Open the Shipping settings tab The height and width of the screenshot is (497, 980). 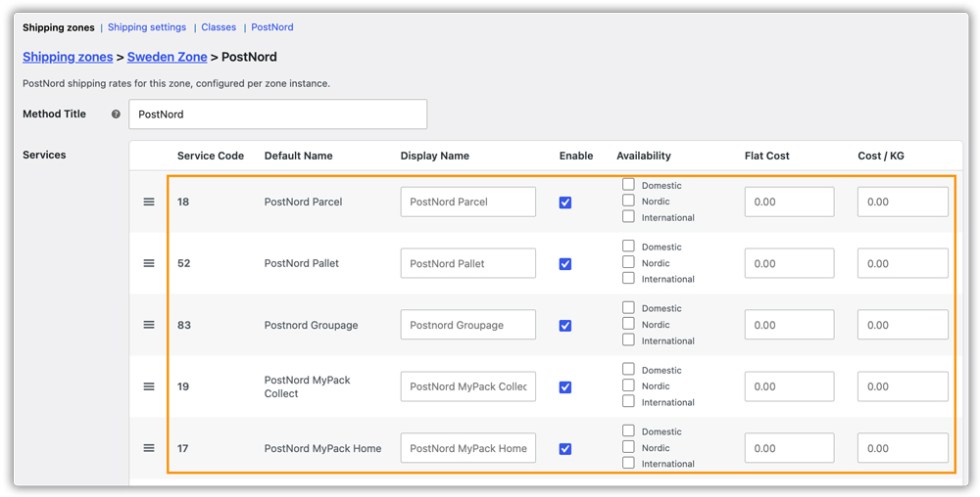[147, 28]
